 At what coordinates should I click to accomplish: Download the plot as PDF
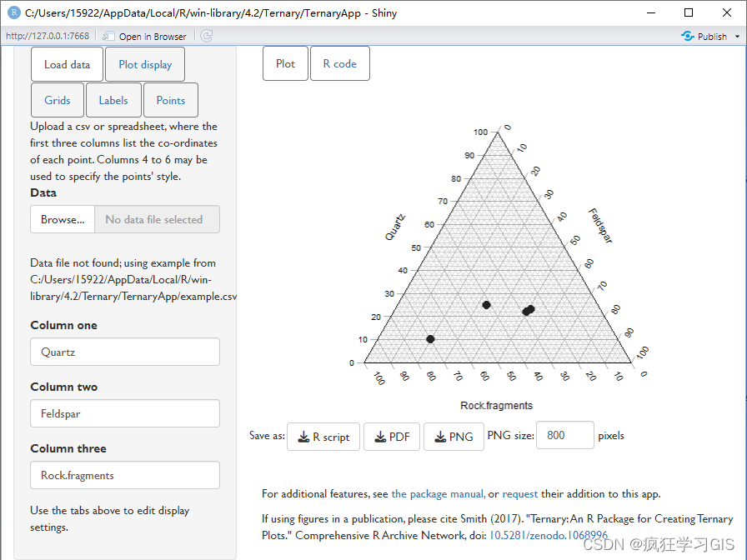(x=392, y=437)
